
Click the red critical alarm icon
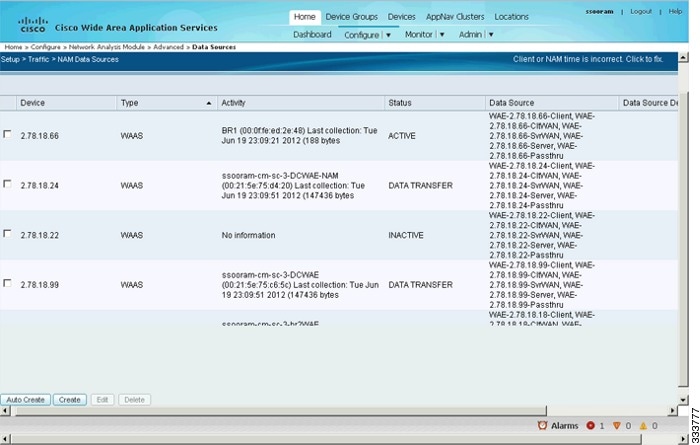tap(590, 426)
